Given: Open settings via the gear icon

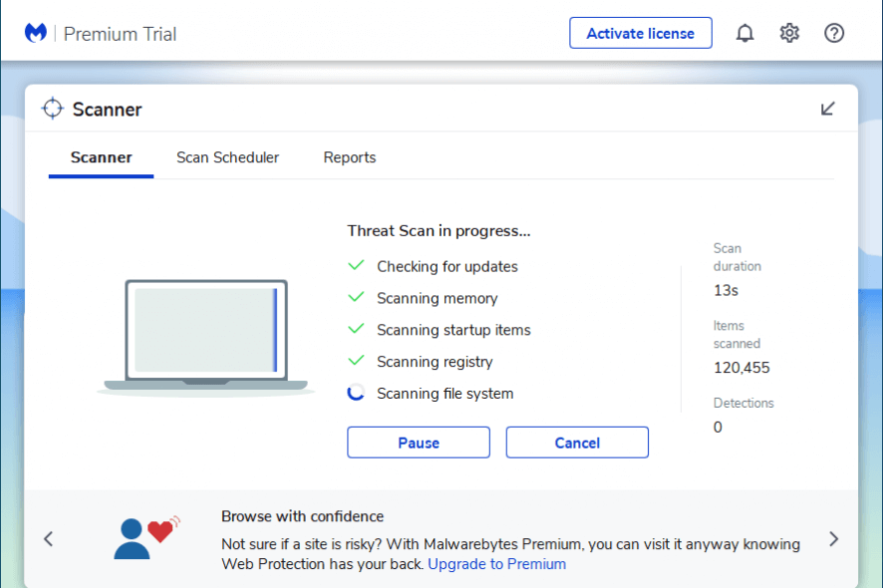Looking at the screenshot, I should point(789,33).
